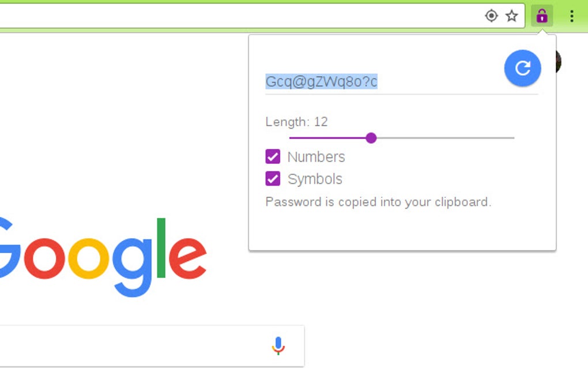Open the purple padlock password generator extension
Image resolution: width=588 pixels, height=368 pixels.
pos(542,16)
